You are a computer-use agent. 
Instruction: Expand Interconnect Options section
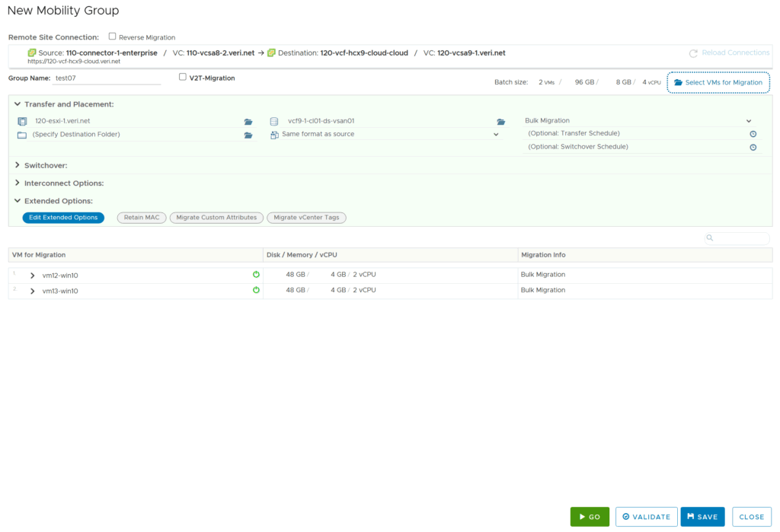[x=18, y=183]
